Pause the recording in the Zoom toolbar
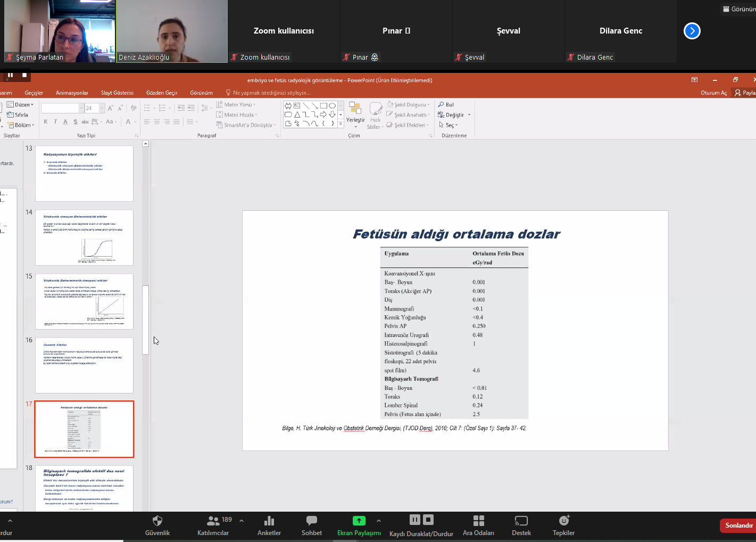 point(415,520)
